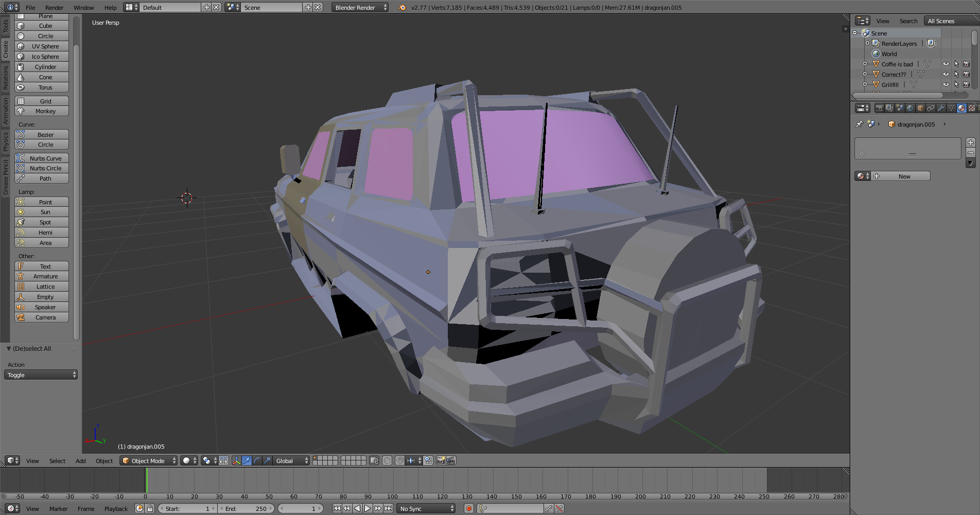The width and height of the screenshot is (980, 515).
Task: Open the Render menu
Action: tap(54, 7)
